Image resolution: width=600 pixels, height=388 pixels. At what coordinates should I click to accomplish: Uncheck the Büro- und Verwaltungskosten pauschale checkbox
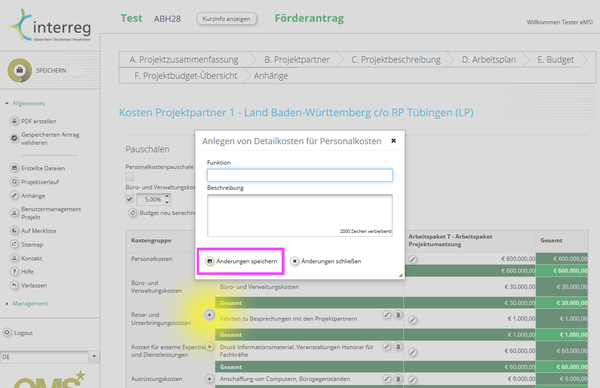pos(130,199)
